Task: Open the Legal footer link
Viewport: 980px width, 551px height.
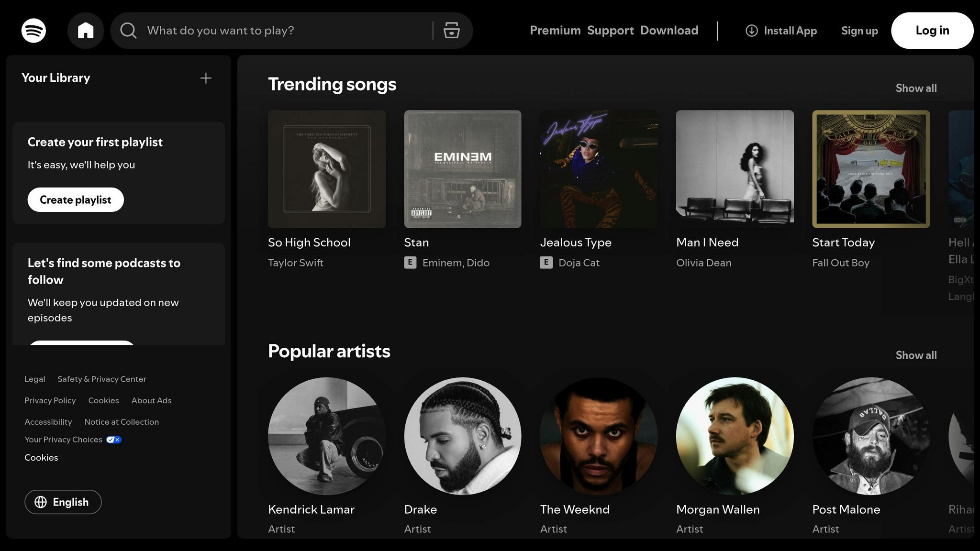Action: pos(35,379)
